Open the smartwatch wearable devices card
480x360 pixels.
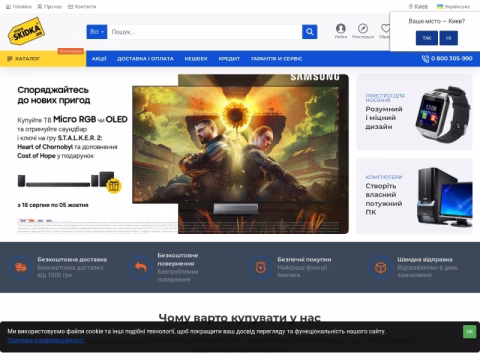point(414,112)
